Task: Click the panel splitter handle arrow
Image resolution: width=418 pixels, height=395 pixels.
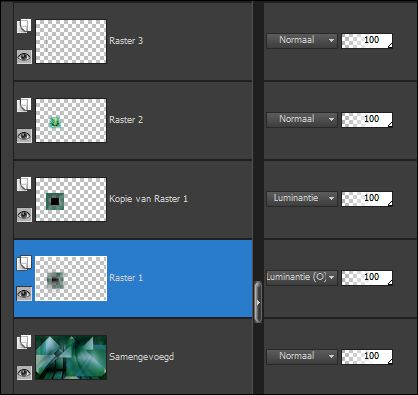Action: tap(258, 302)
